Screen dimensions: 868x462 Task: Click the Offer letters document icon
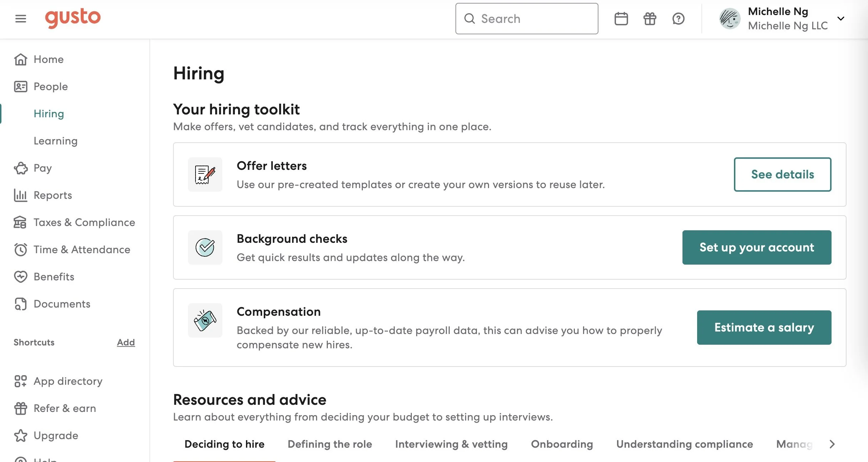(x=205, y=175)
